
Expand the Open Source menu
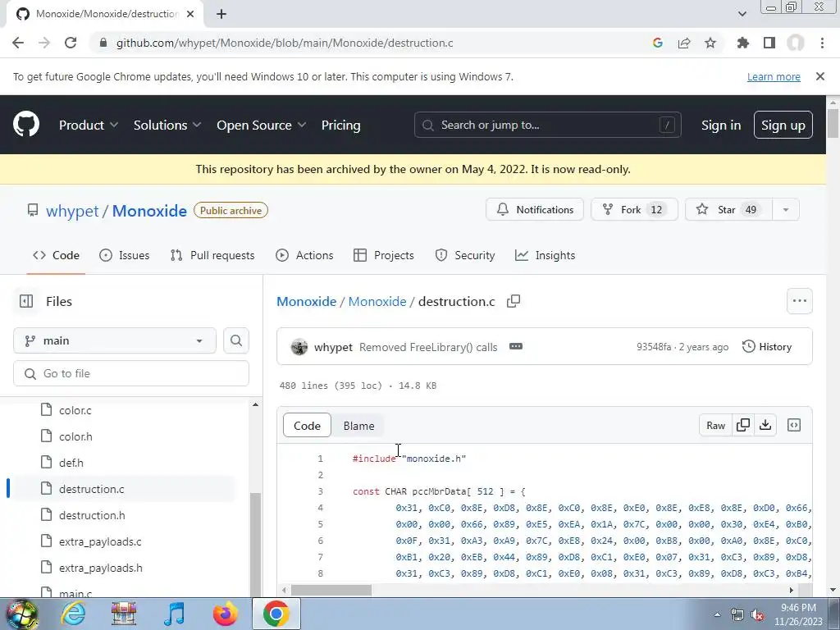[262, 125]
